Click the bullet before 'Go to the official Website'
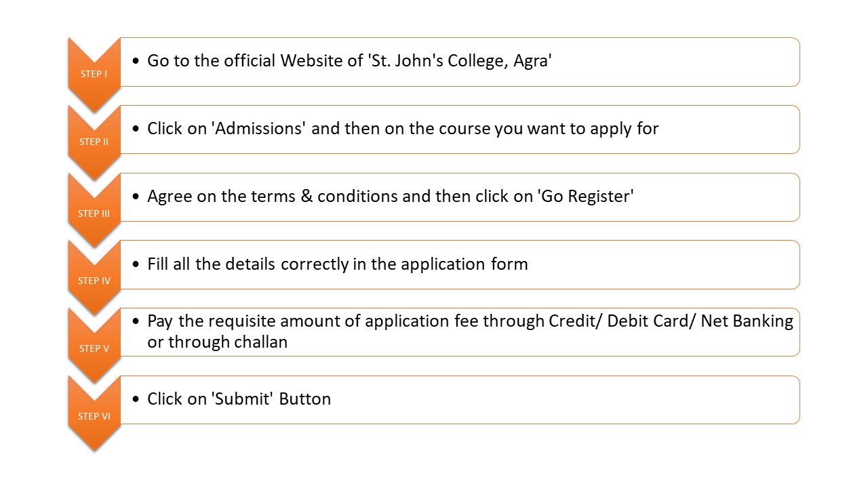The image size is (868, 488). tap(136, 62)
